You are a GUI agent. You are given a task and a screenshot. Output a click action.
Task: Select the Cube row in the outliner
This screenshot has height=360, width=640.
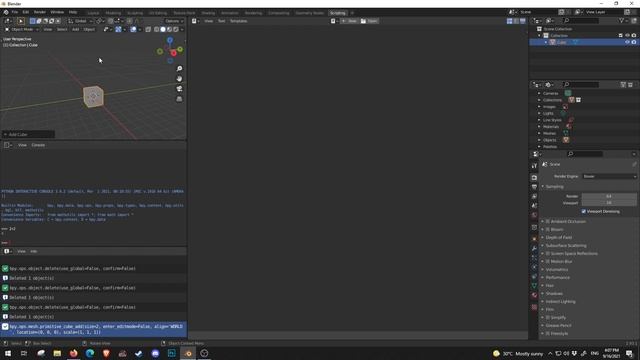[584, 42]
